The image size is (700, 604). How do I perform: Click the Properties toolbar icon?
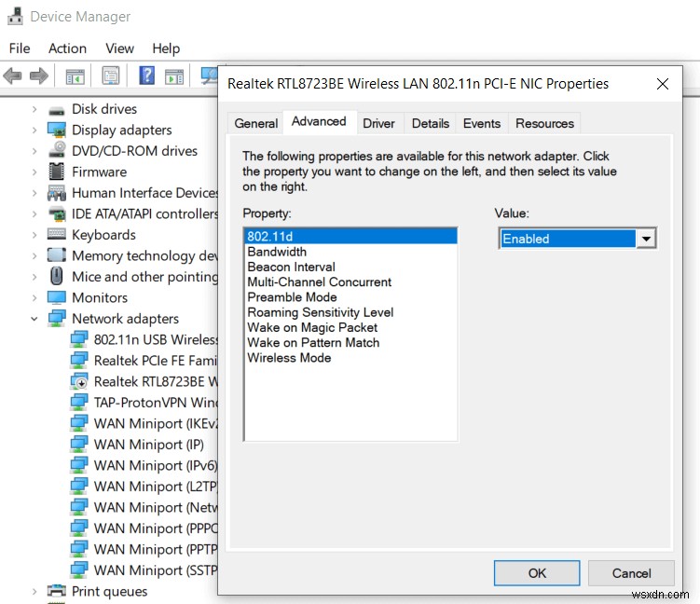(x=111, y=75)
